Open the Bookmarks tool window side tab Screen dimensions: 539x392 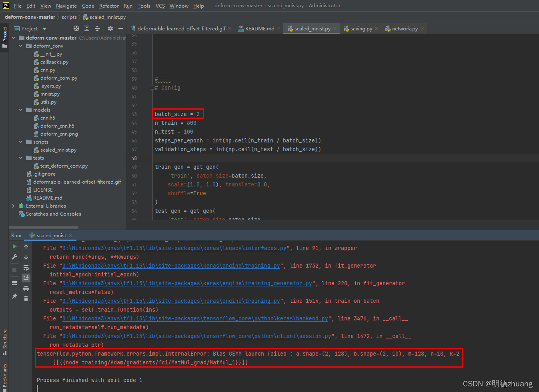(5, 377)
